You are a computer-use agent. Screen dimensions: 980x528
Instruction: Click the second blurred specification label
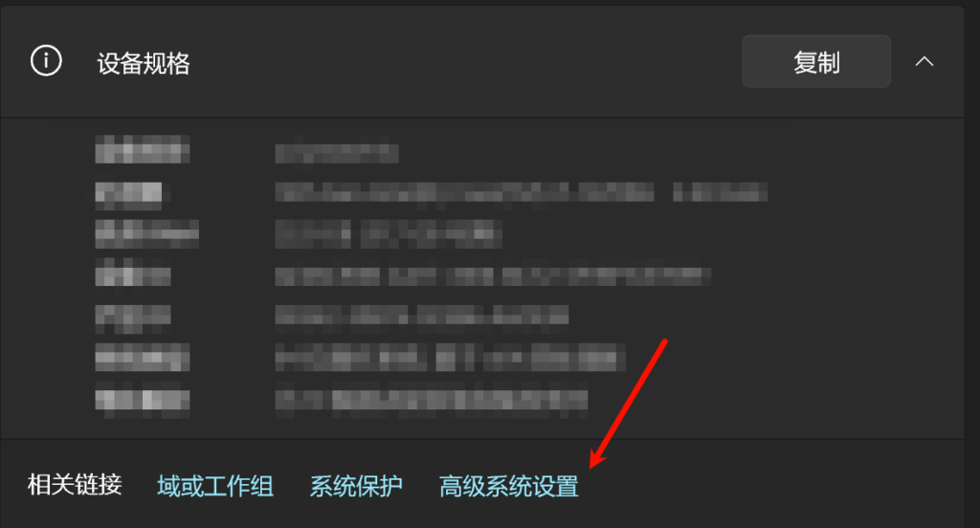pos(129,194)
